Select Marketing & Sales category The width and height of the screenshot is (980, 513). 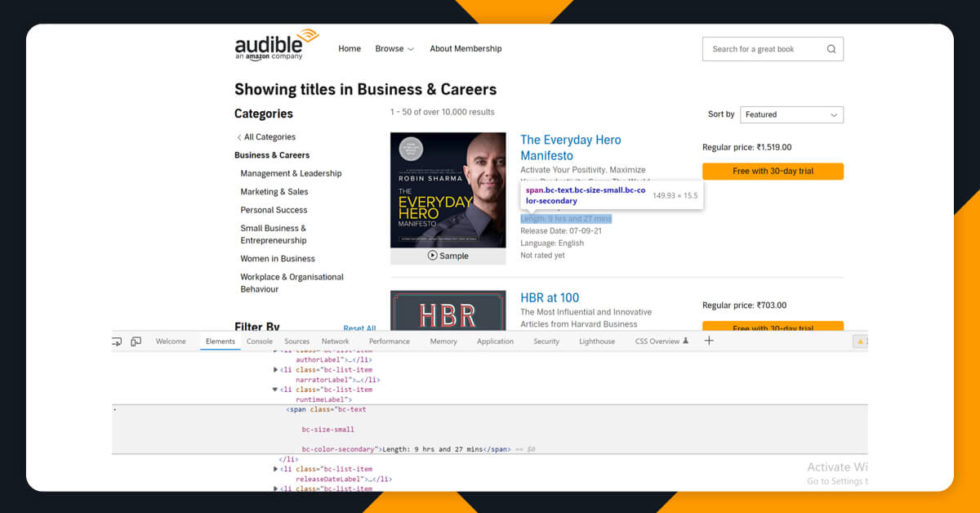[274, 192]
